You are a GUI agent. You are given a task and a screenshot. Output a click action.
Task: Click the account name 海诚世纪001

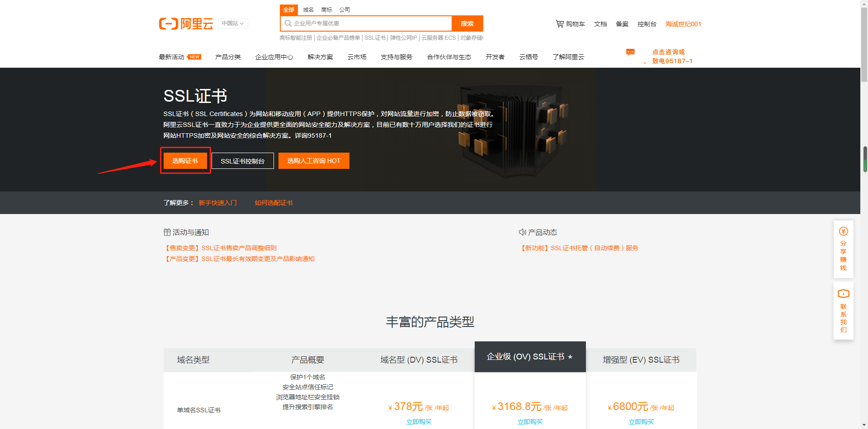coord(683,24)
